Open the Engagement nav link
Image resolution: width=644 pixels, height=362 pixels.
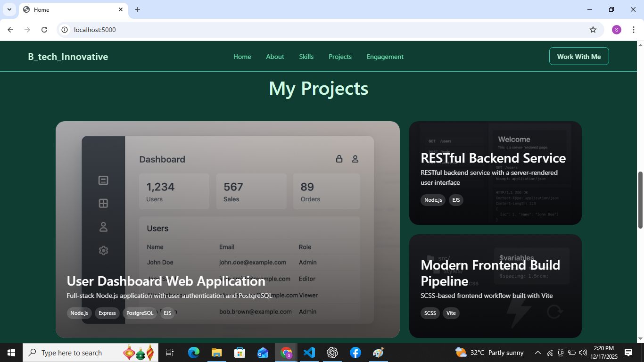coord(385,57)
